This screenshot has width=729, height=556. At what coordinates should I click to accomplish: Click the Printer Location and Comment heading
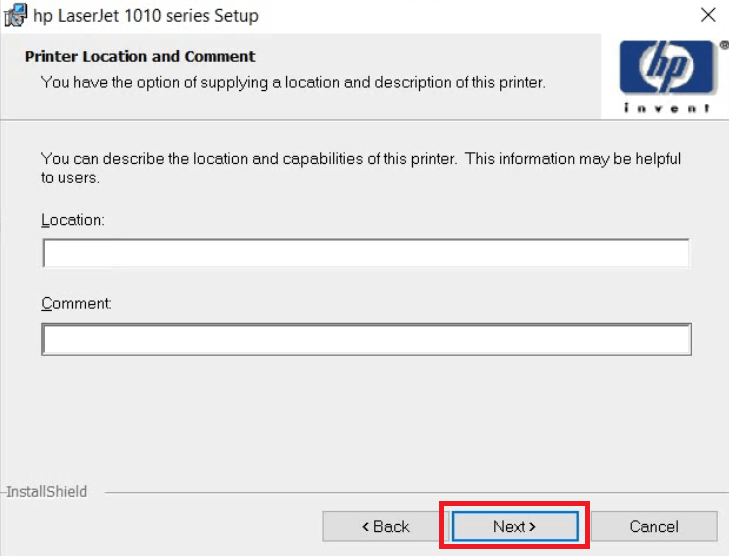point(140,57)
